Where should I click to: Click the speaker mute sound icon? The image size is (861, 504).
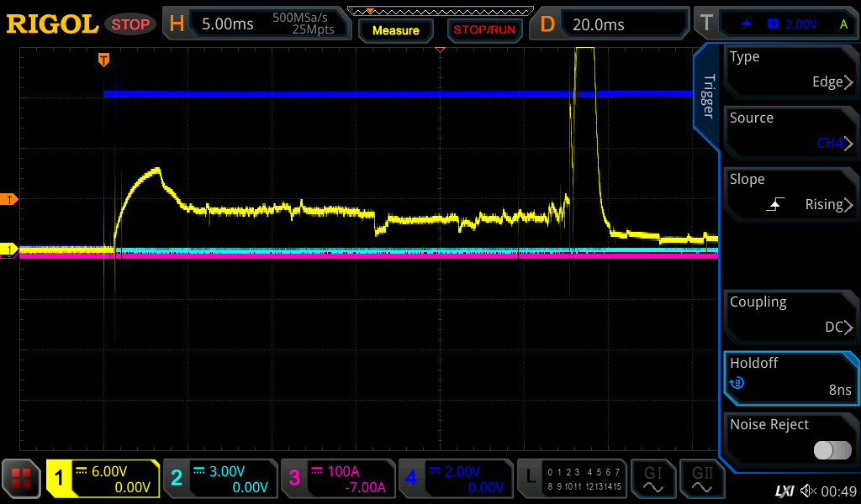[808, 490]
